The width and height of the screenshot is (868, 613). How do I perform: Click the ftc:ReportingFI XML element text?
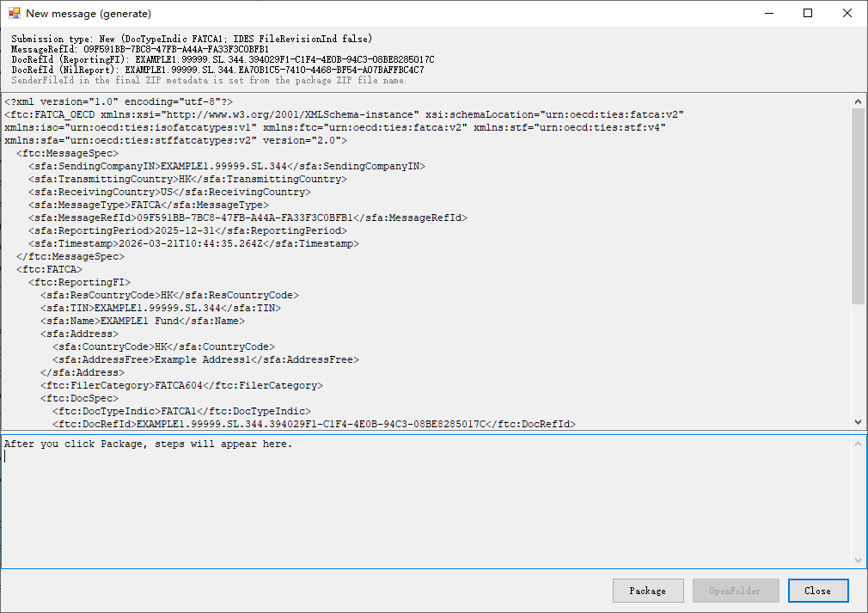[77, 281]
